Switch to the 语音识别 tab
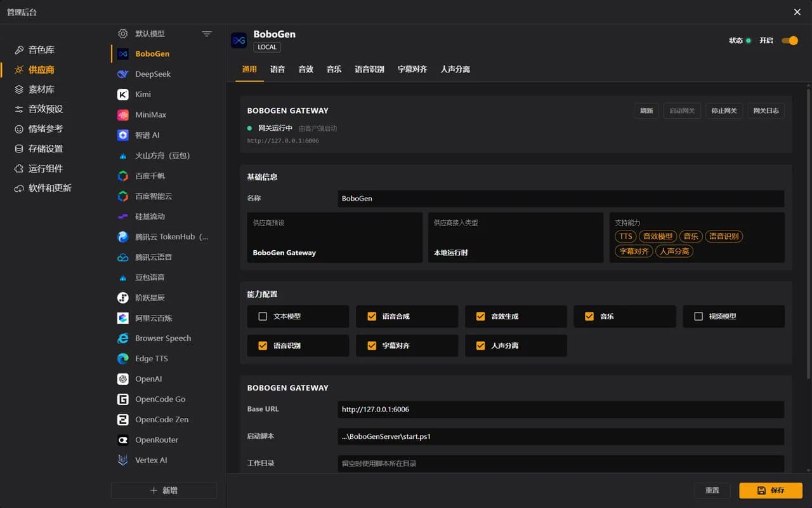This screenshot has width=812, height=508. tap(369, 69)
